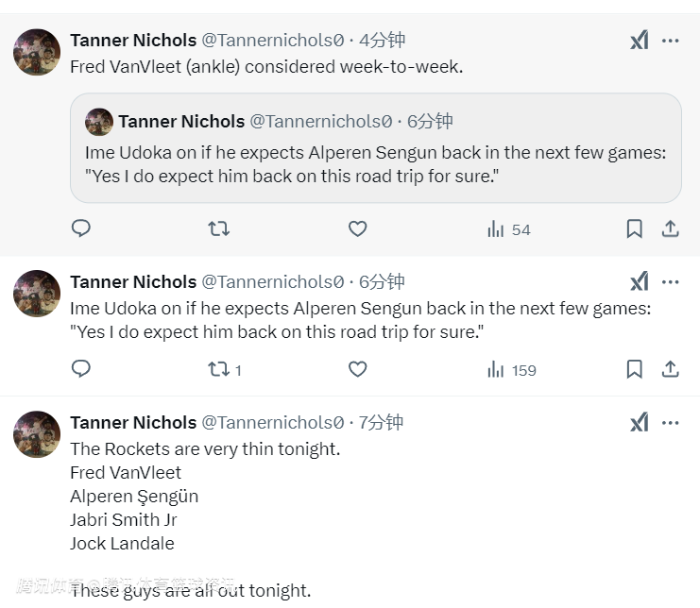
Task: Like the Fred VanVleet week-to-week tweet
Action: click(x=357, y=228)
